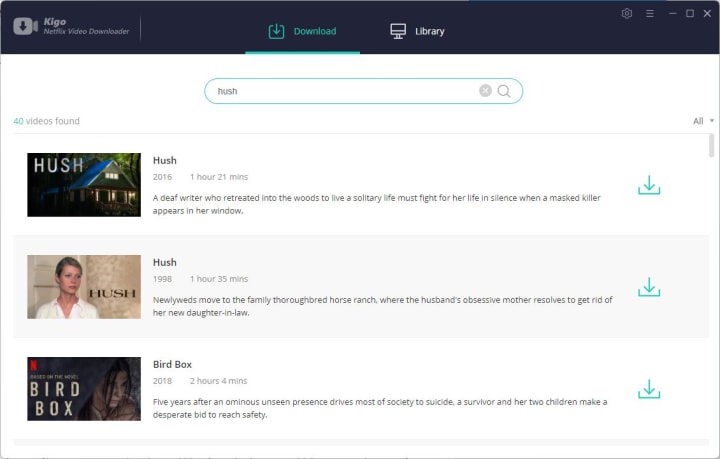The height and width of the screenshot is (459, 720).
Task: Download Bird Box movie
Action: click(x=649, y=389)
